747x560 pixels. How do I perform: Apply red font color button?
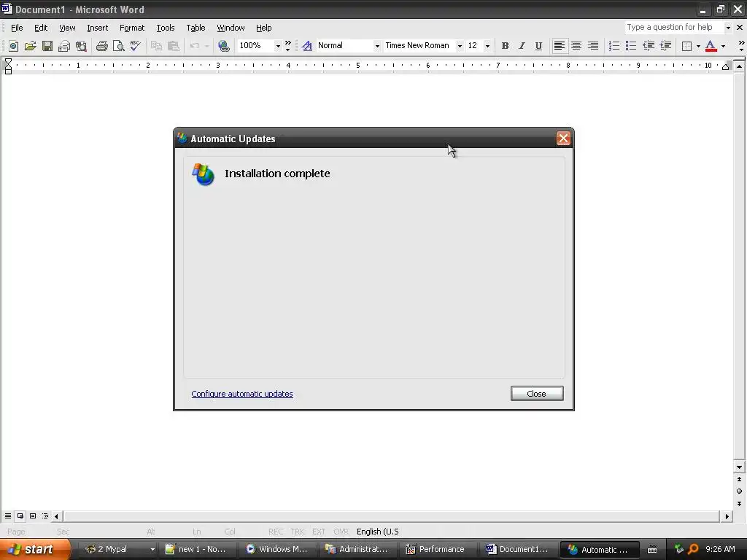(x=711, y=46)
